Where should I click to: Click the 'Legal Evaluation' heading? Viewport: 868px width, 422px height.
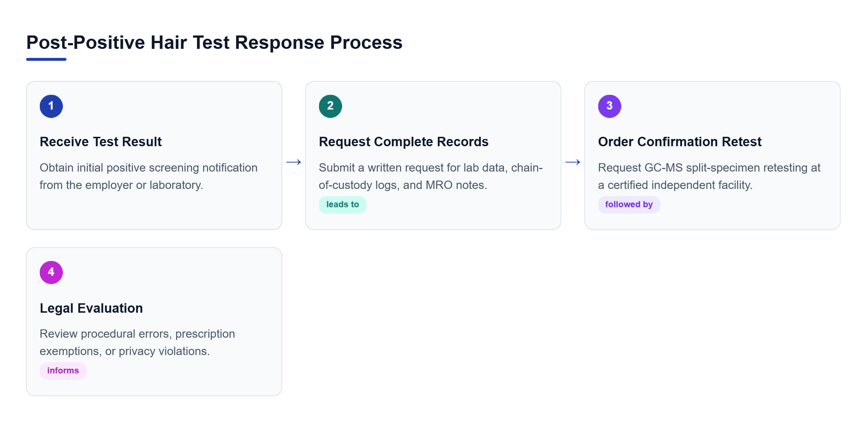pos(91,308)
